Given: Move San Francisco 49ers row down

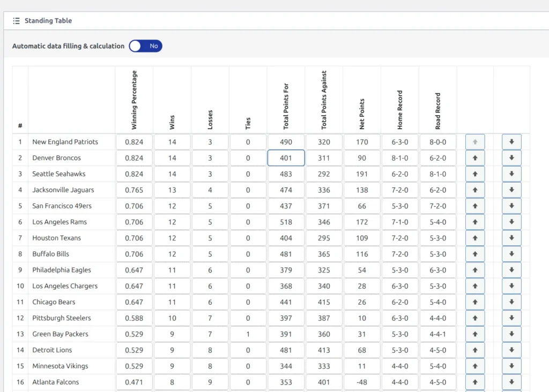Looking at the screenshot, I should (x=511, y=206).
